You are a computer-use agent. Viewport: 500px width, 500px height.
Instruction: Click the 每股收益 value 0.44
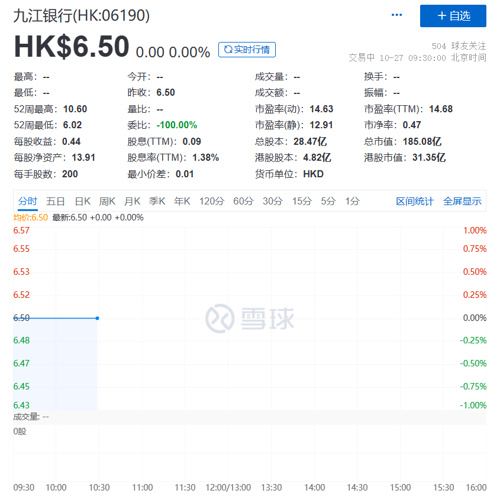click(x=71, y=141)
